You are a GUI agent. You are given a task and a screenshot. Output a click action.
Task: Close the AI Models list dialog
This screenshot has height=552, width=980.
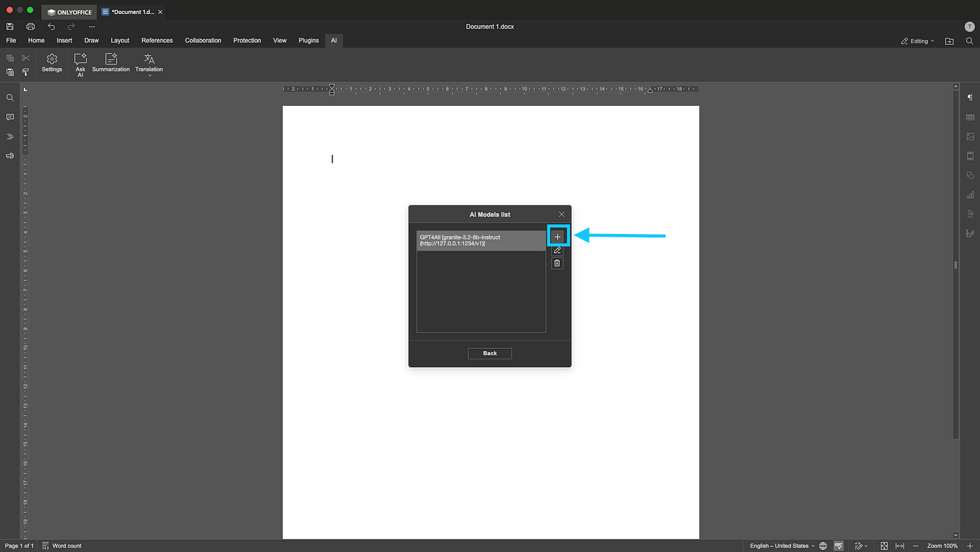coord(561,214)
